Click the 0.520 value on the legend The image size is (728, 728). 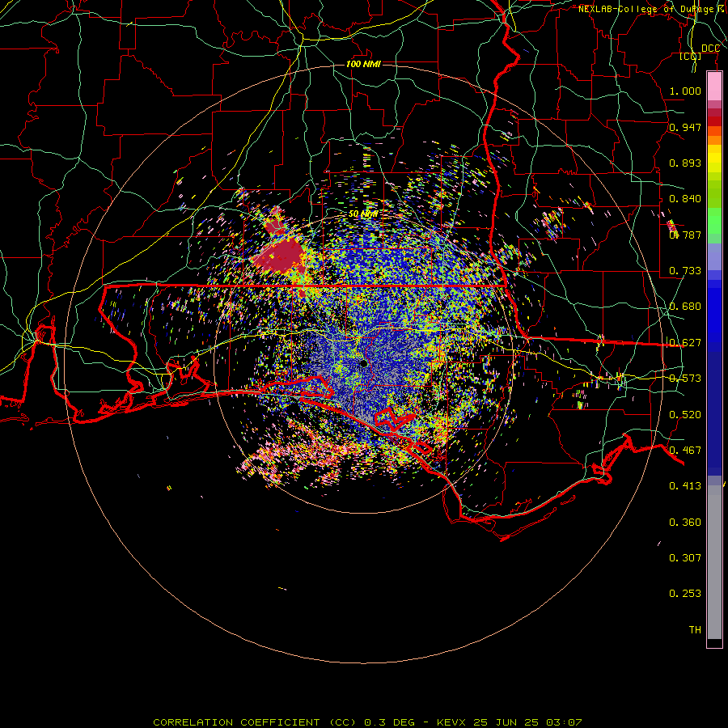(685, 415)
